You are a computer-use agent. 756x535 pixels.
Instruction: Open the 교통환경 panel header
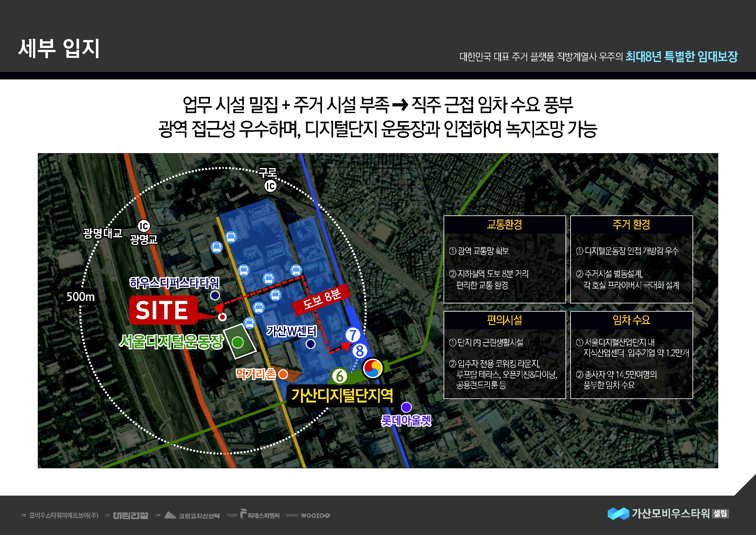(x=505, y=225)
